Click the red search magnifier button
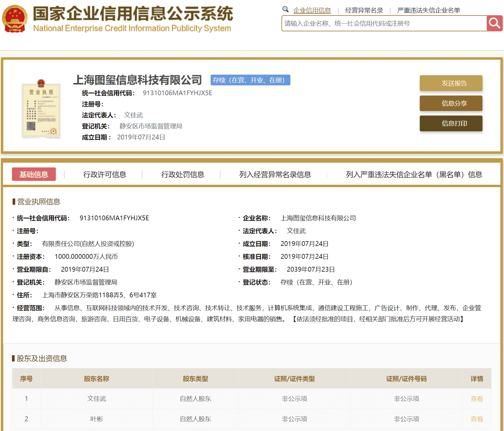 (494, 23)
